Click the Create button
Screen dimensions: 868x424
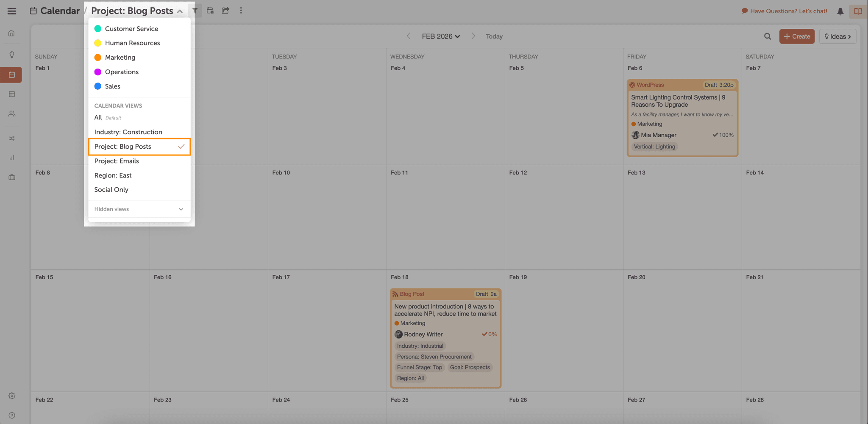[x=797, y=36]
